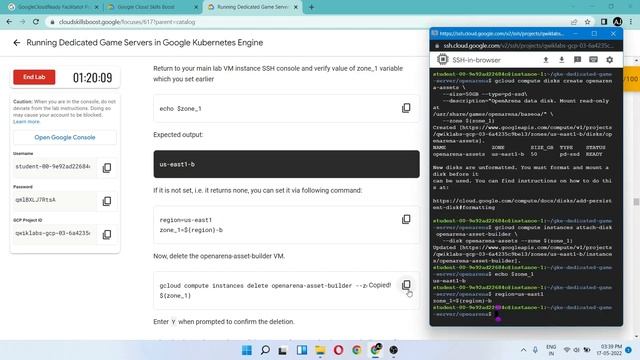Switch to GoogleCloudReady Facilitator tab

pyautogui.click(x=53, y=7)
